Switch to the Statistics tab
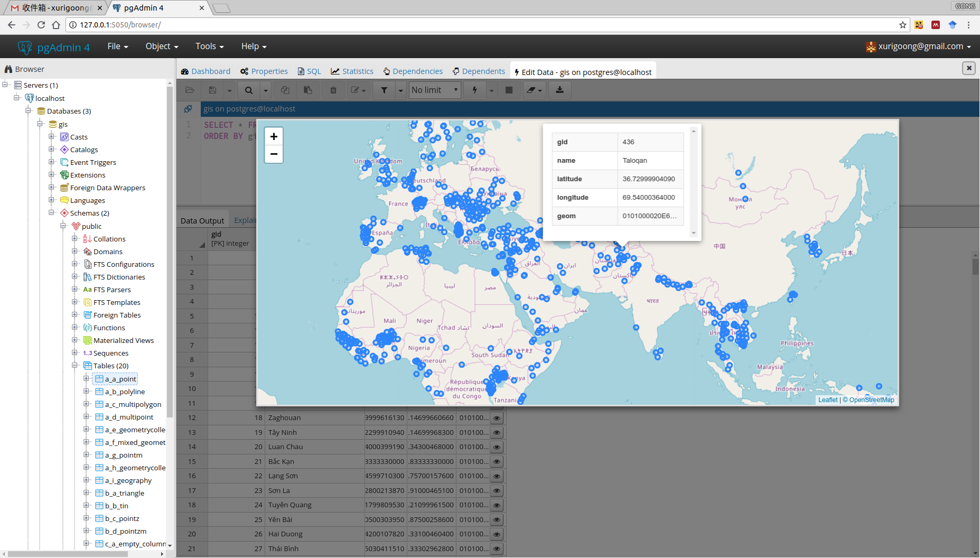The height and width of the screenshot is (558, 980). [352, 71]
